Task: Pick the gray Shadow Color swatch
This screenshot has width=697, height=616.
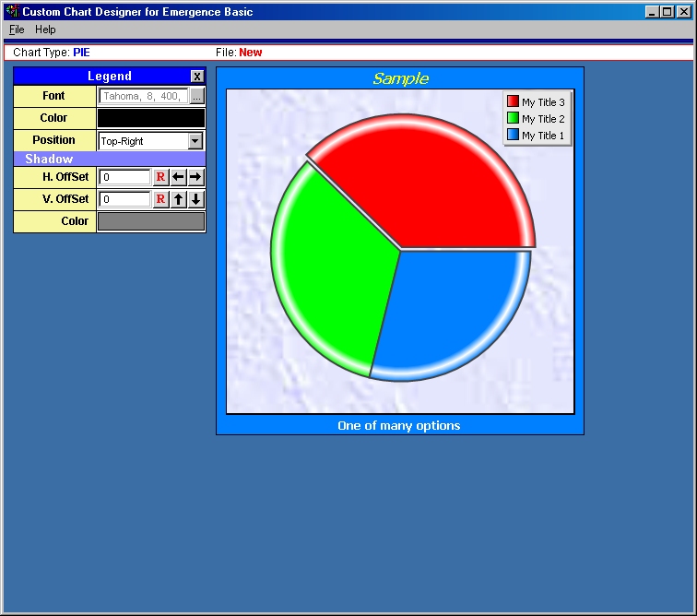Action: click(151, 221)
